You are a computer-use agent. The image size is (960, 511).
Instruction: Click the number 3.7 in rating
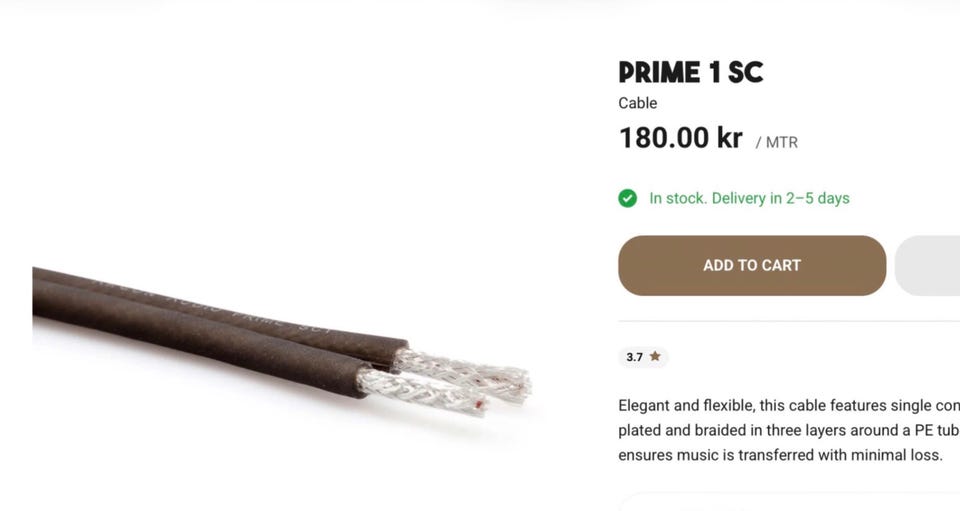(634, 357)
